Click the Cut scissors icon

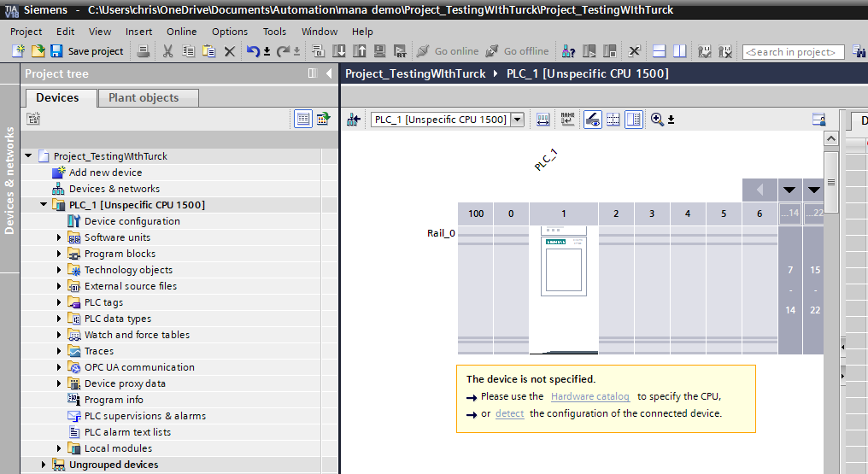(167, 51)
